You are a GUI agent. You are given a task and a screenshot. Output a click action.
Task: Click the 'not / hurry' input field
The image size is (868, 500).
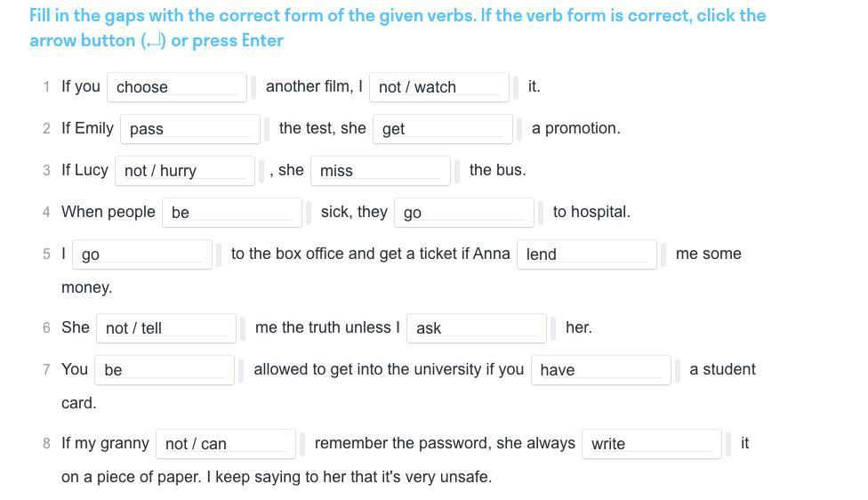coord(184,171)
